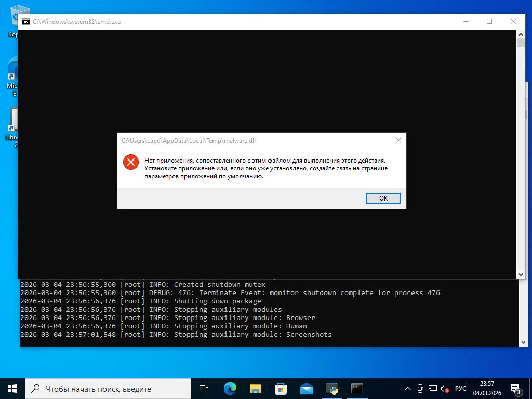
Task: Open File Explorer from the taskbar
Action: [x=255, y=389]
